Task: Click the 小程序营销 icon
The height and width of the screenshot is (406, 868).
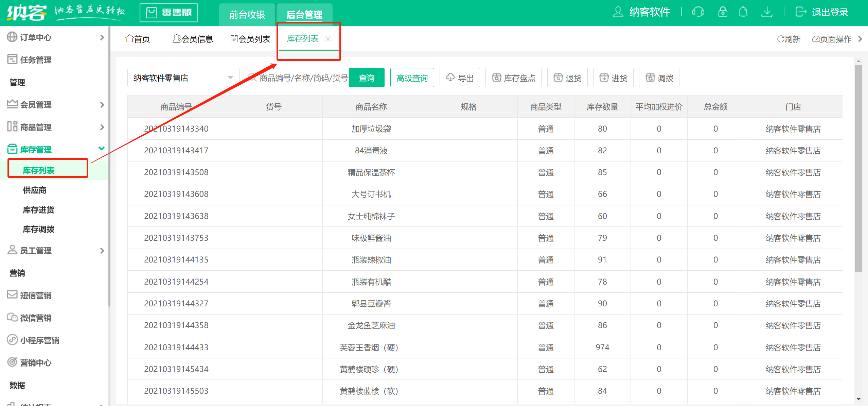Action: [12, 340]
